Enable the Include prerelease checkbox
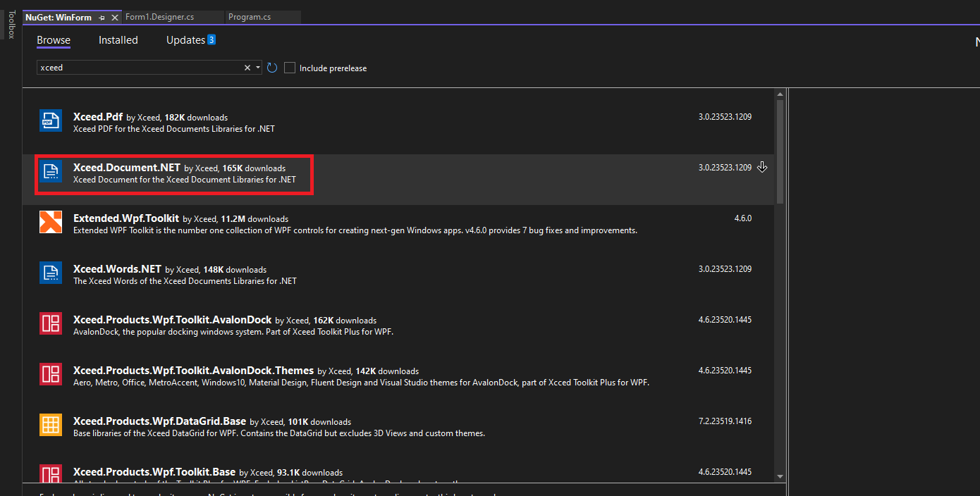Viewport: 980px width, 496px height. (x=289, y=68)
